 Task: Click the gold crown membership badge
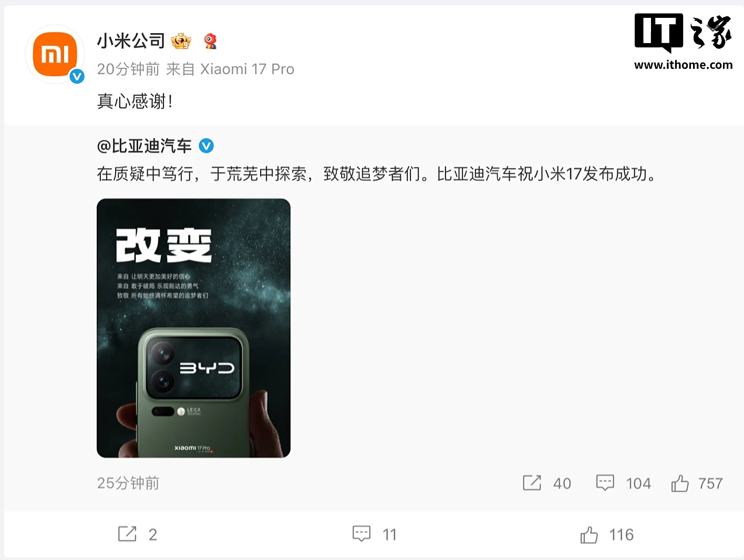pos(181,41)
